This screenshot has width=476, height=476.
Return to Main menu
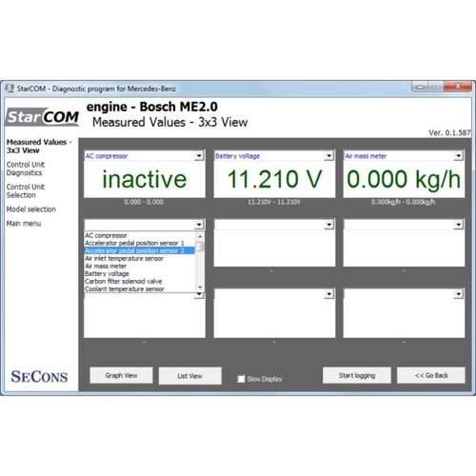[x=24, y=224]
